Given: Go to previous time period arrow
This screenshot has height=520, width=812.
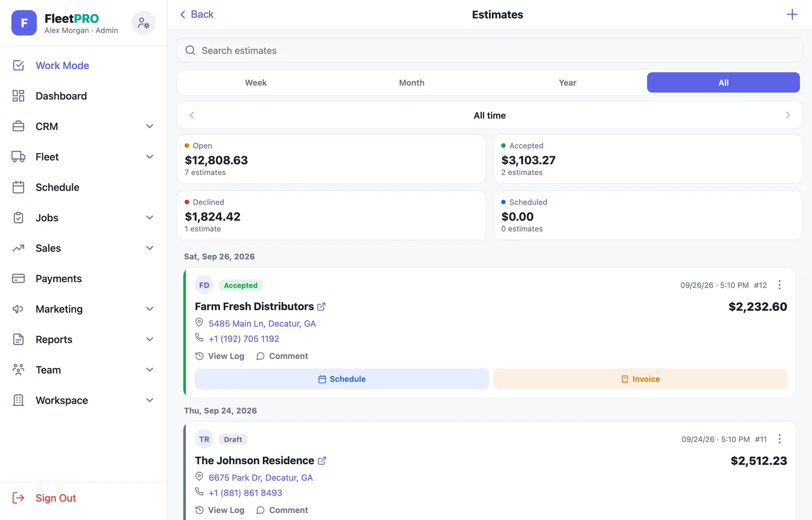Looking at the screenshot, I should tap(192, 115).
